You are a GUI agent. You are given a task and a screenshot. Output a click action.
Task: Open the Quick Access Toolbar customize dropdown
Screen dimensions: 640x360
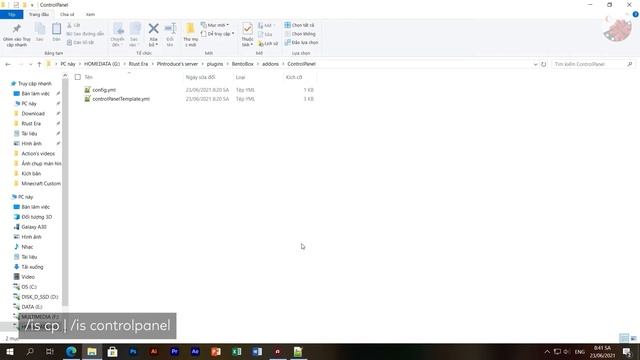pyautogui.click(x=32, y=5)
